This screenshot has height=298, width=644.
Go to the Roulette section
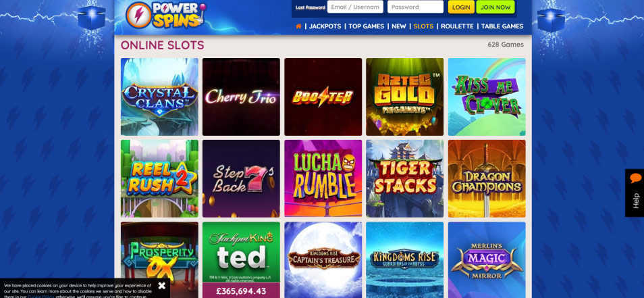(457, 26)
